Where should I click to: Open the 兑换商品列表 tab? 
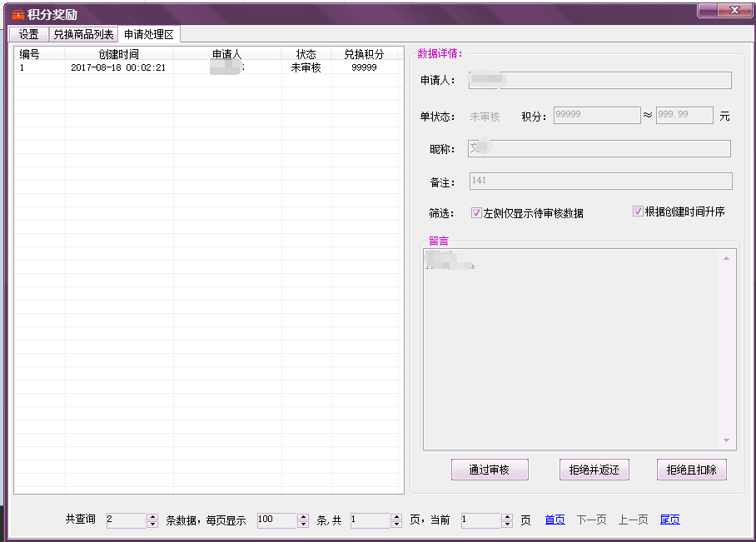[x=82, y=35]
